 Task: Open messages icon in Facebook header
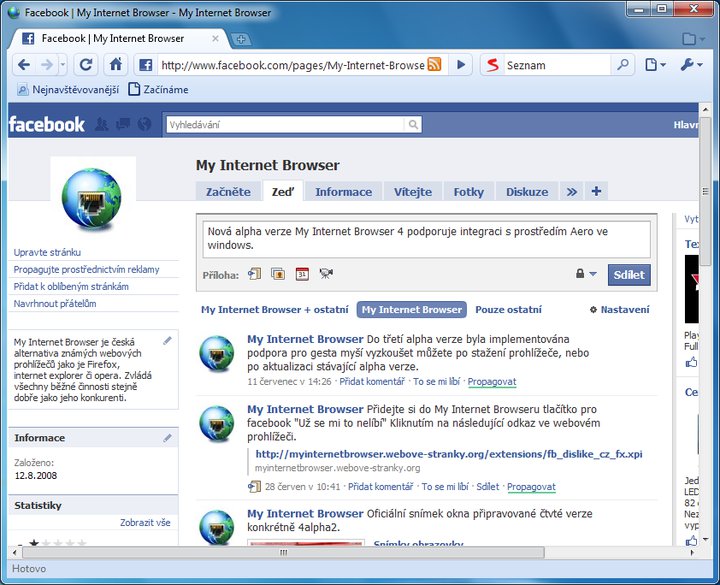123,124
